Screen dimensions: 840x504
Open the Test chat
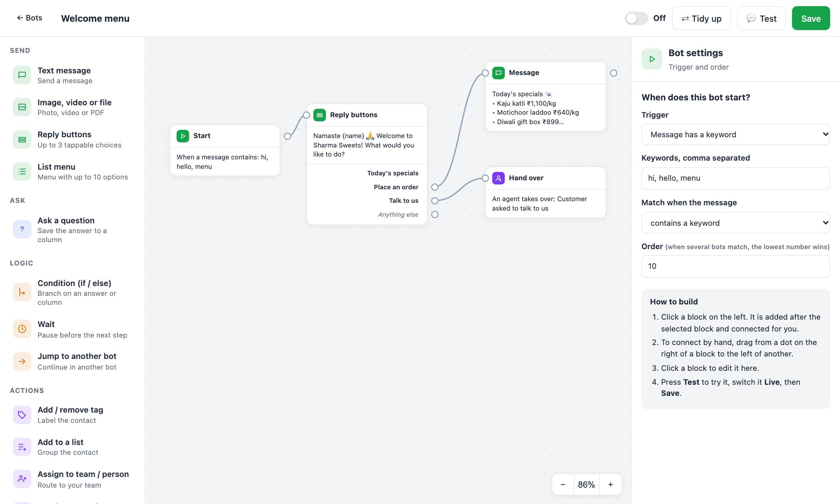[x=761, y=18]
